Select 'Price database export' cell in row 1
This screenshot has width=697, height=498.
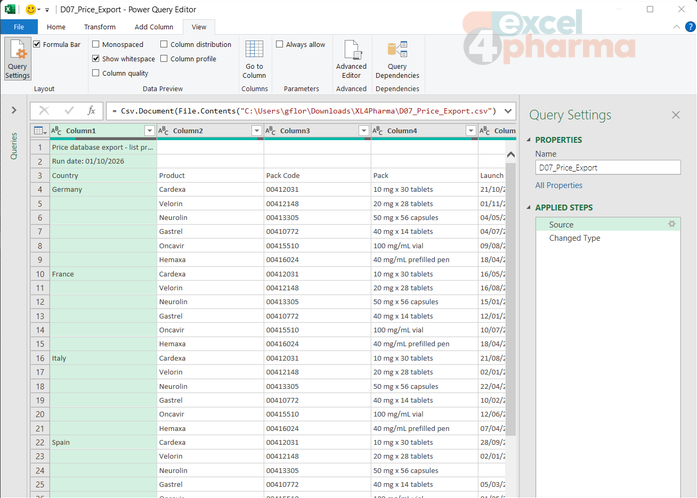[103, 147]
